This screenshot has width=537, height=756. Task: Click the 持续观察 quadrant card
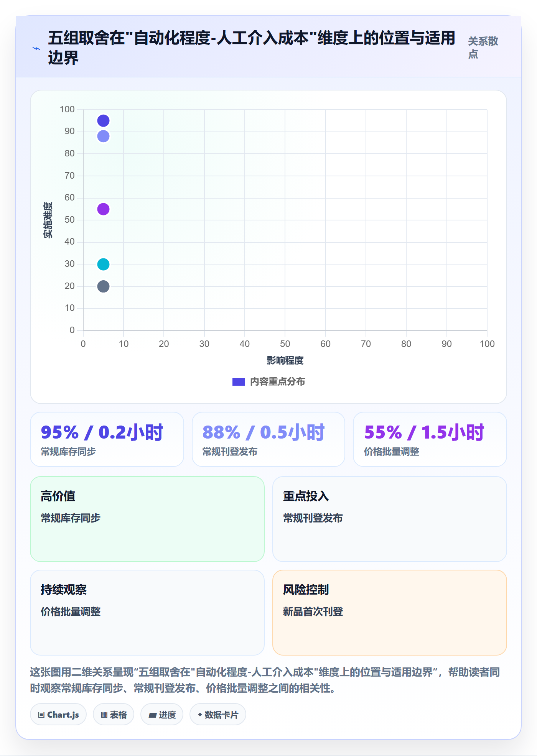click(x=147, y=613)
